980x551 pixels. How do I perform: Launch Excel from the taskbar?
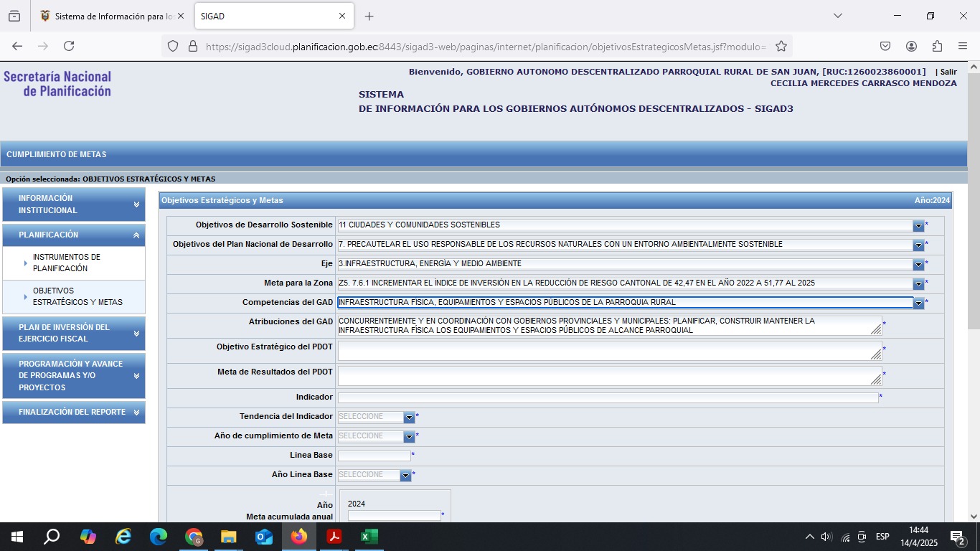point(369,537)
